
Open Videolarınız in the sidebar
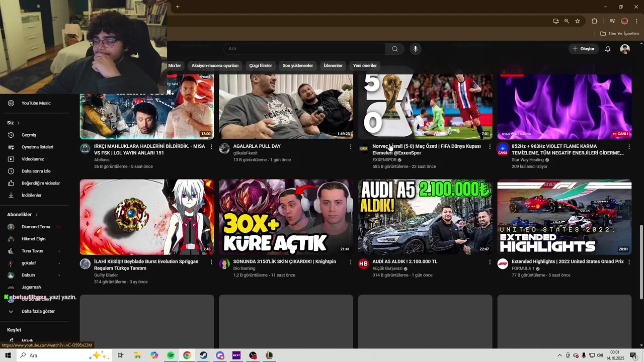(x=32, y=159)
